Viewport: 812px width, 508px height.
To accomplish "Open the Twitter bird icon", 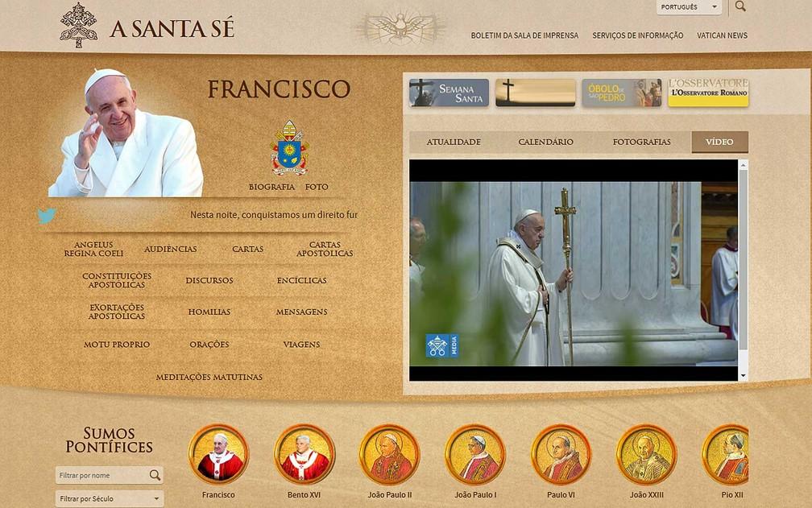I will (x=47, y=215).
